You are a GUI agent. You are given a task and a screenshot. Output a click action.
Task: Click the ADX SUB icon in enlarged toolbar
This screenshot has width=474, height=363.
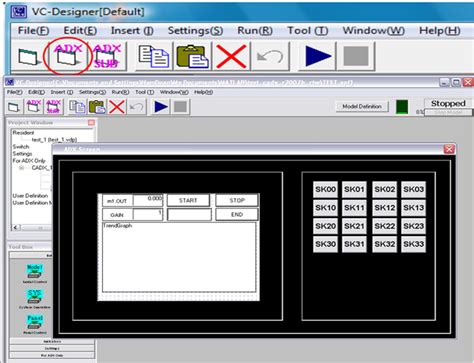coord(107,56)
